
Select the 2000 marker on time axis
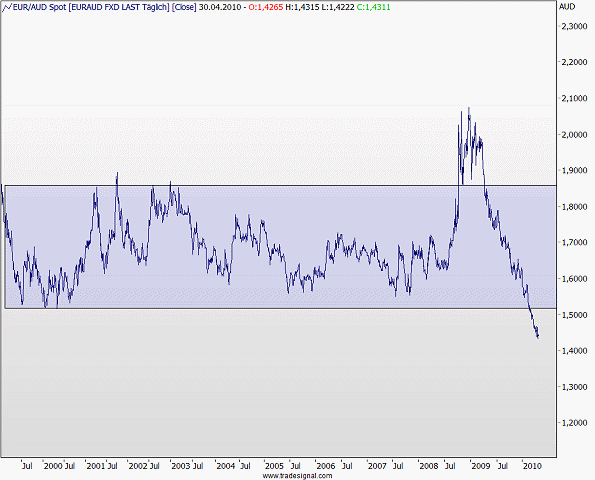(53, 466)
